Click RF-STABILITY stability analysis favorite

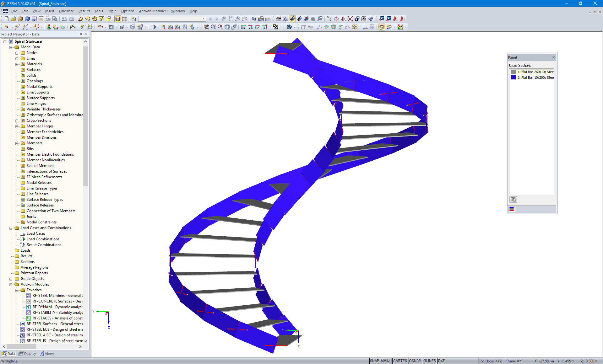[x=57, y=312]
